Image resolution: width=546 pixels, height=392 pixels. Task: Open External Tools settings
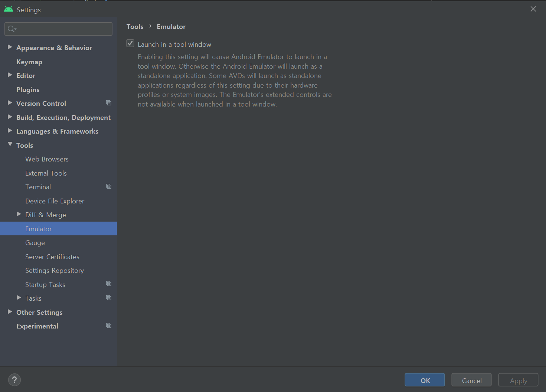[x=46, y=173]
